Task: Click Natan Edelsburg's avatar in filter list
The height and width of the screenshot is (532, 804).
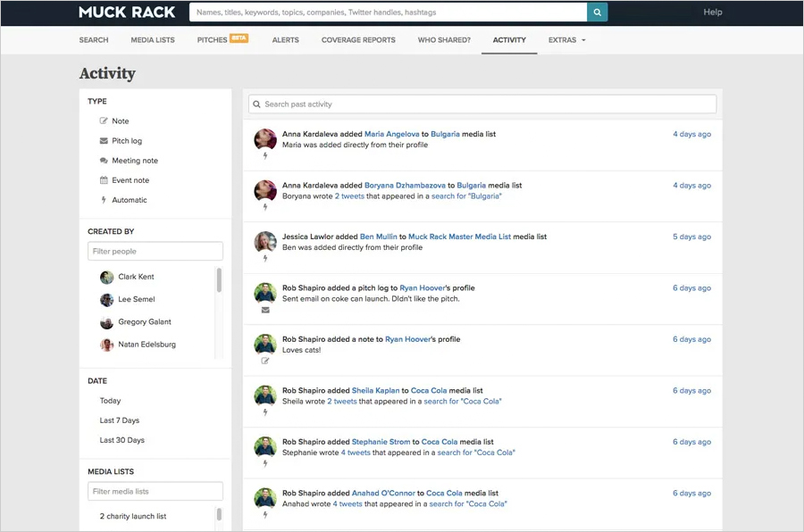Action: point(106,345)
